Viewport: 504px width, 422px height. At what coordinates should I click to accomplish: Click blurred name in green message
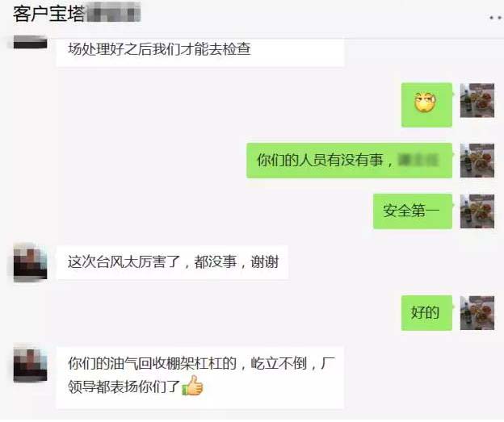(x=418, y=160)
